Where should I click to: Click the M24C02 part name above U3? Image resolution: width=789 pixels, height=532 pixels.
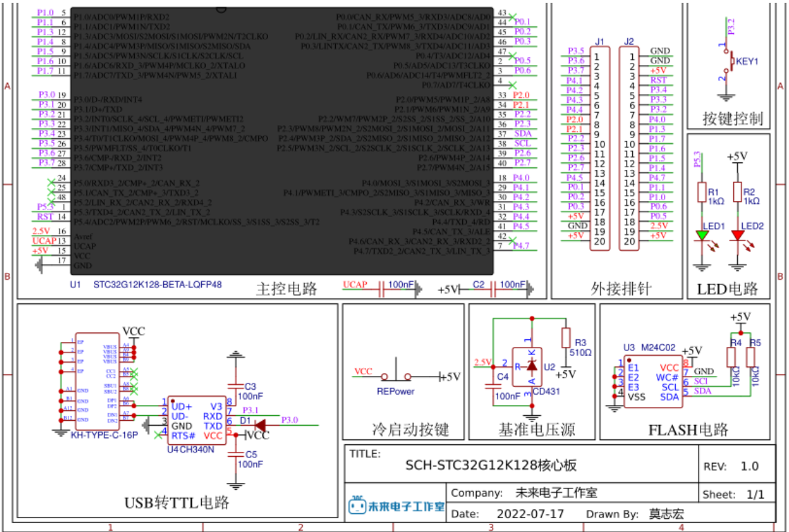click(x=658, y=348)
